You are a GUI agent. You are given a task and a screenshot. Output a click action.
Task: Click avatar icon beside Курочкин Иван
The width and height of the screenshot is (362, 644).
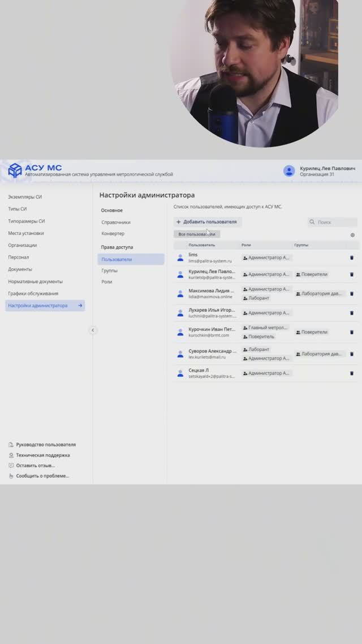180,332
